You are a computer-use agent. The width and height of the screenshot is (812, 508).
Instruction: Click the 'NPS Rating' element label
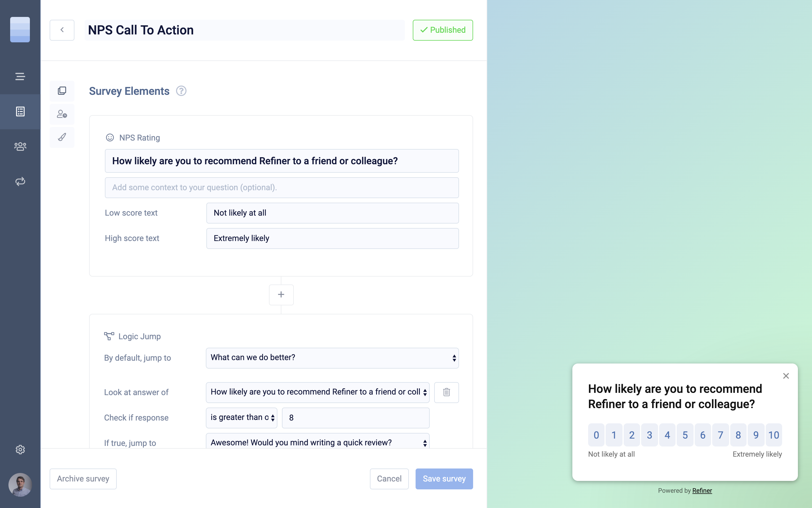(x=140, y=138)
